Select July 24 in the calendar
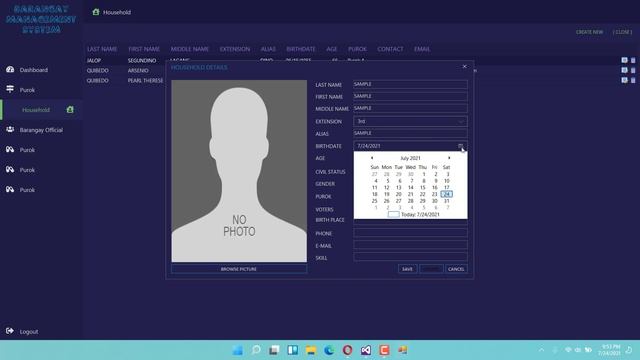The image size is (640, 360). pos(447,194)
